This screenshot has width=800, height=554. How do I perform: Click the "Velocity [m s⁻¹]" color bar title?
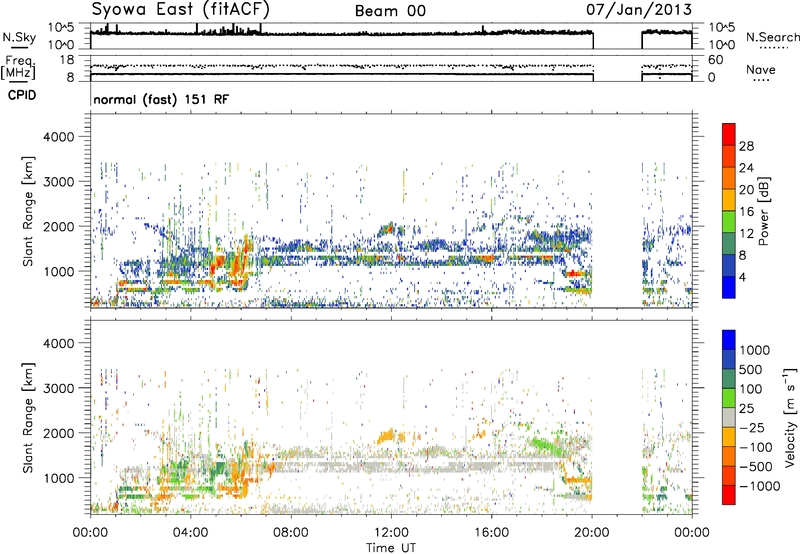(790, 417)
